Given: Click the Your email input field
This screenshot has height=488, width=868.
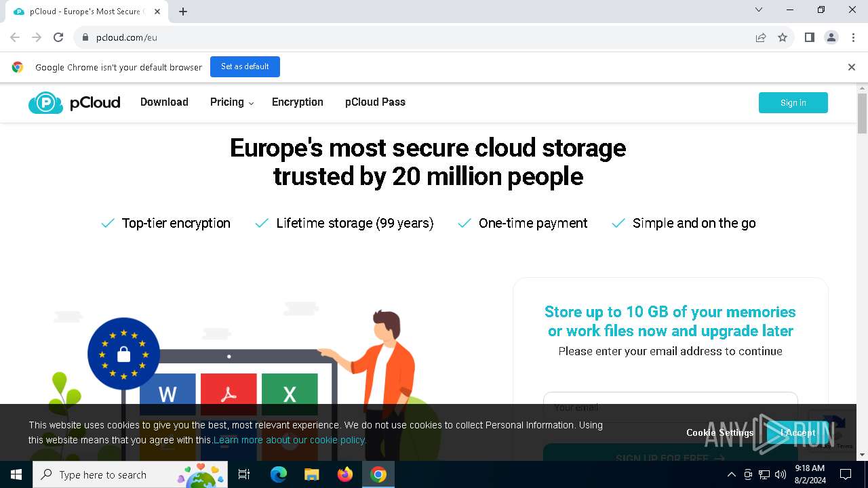Looking at the screenshot, I should click(670, 407).
